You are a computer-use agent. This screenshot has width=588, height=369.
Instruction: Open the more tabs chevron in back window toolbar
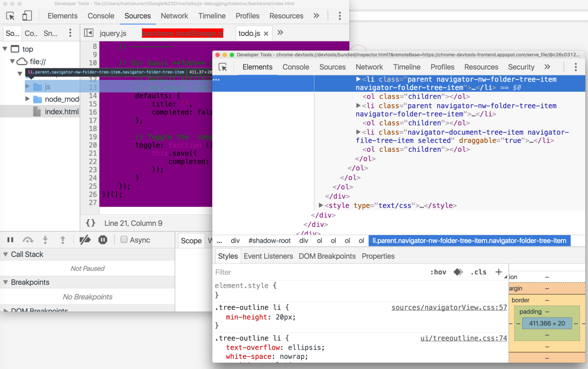316,16
